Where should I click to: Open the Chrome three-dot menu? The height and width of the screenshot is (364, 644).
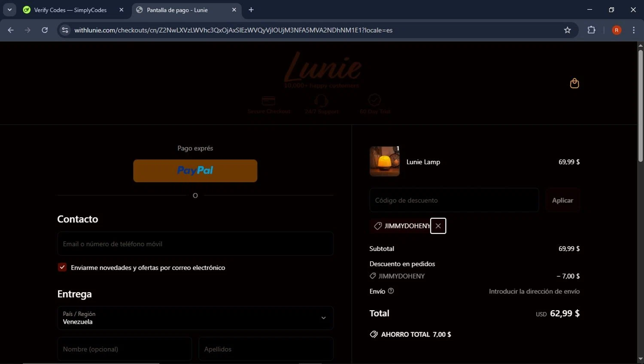pos(634,30)
